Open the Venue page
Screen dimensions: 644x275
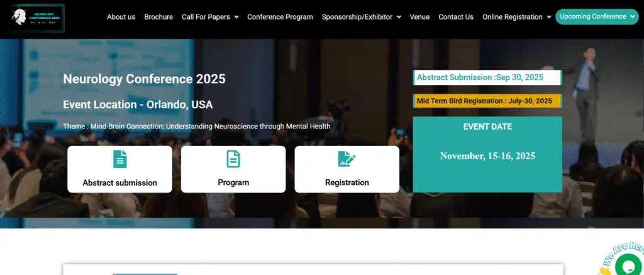tap(419, 17)
